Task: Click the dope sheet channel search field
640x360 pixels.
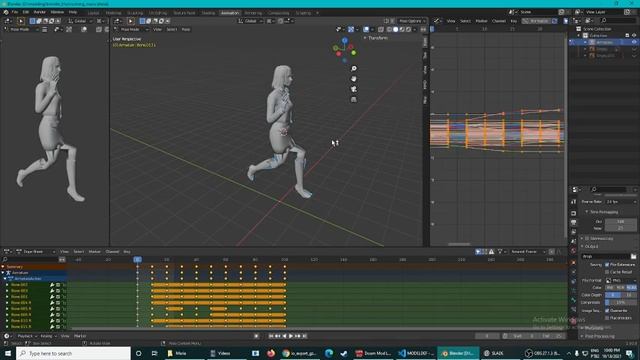Action: (x=31, y=260)
